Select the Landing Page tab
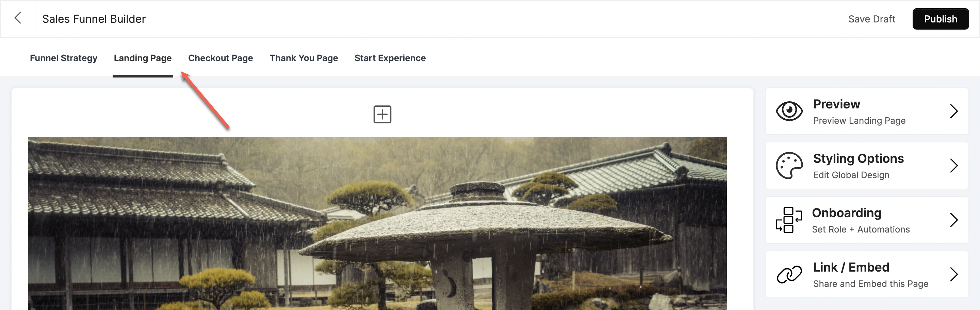Viewport: 980px width, 310px height. click(x=143, y=58)
